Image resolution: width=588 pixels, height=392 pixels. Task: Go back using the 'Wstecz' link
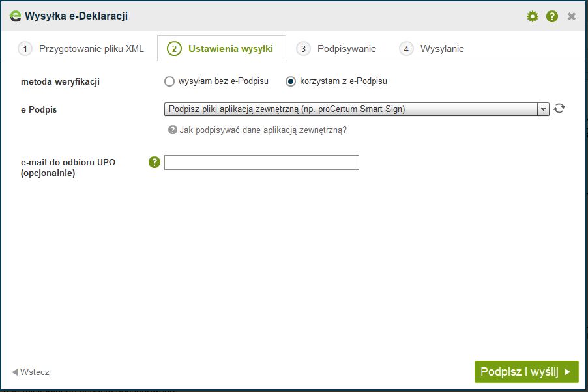pyautogui.click(x=35, y=372)
